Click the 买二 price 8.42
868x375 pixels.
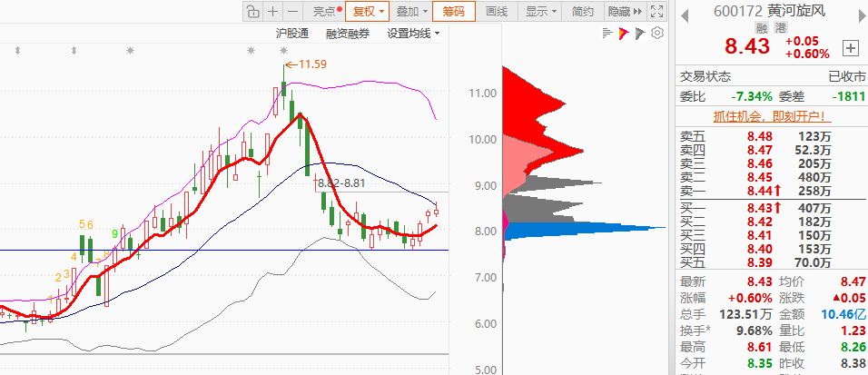pyautogui.click(x=759, y=222)
